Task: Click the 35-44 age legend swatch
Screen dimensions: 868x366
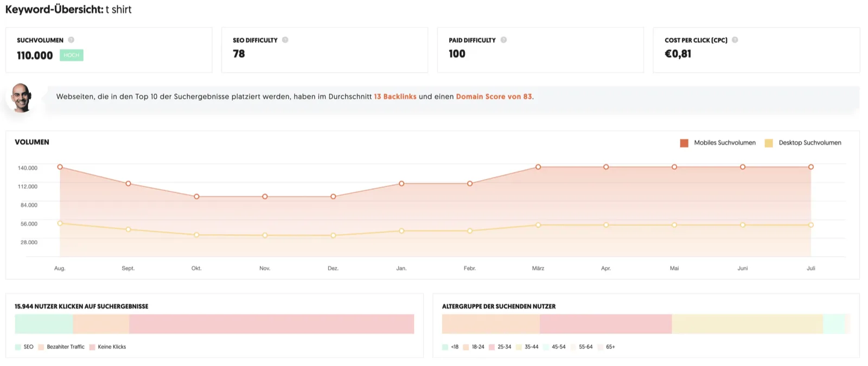Action: click(519, 347)
